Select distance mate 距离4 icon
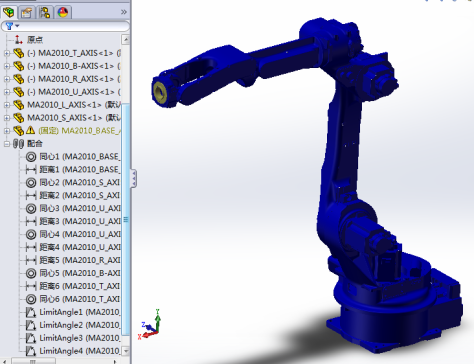 (31, 247)
